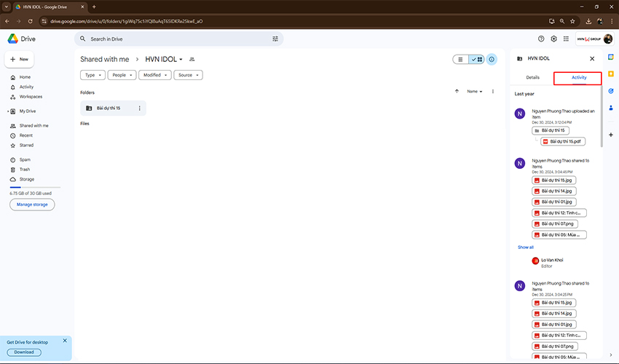Open the shared folder people icon beside HVN IDOL

point(192,59)
